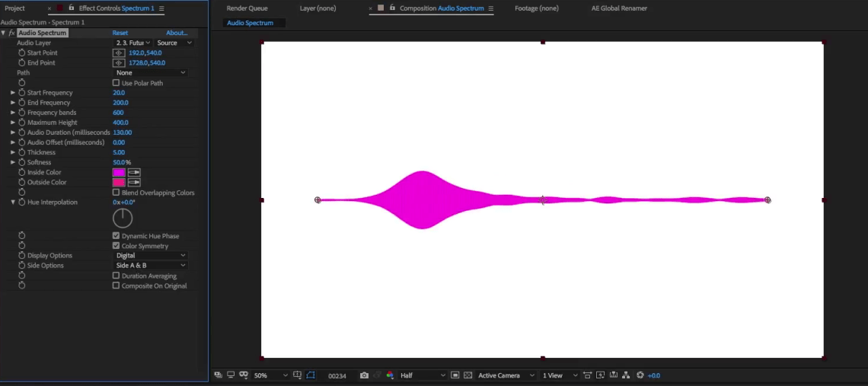Toggle the Effect Controls panel lock icon
The width and height of the screenshot is (868, 386).
tap(72, 8)
